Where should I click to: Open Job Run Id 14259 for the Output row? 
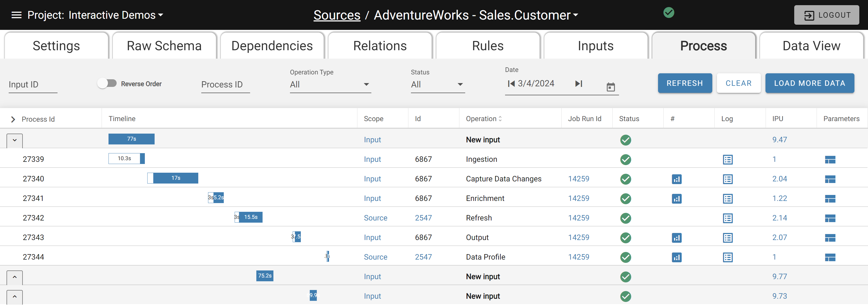coord(579,238)
